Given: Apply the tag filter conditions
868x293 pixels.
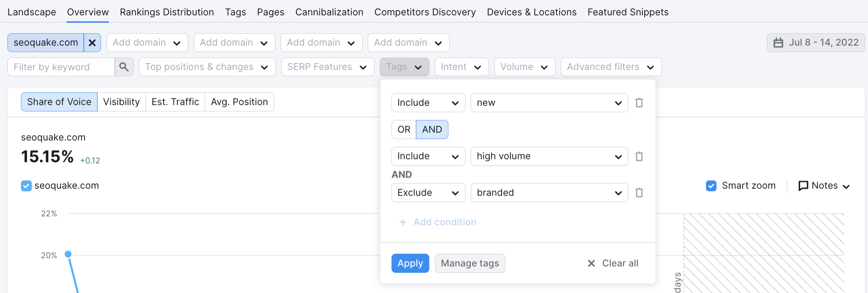Looking at the screenshot, I should pos(410,263).
